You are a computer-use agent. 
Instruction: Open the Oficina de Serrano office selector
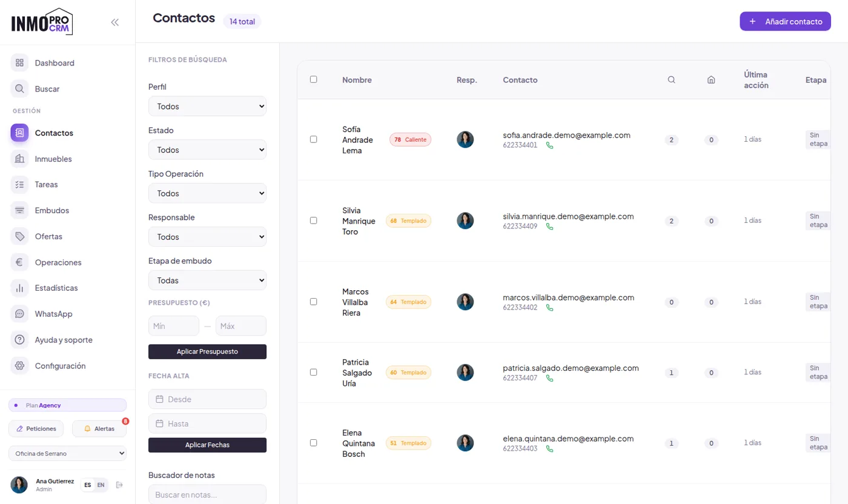pyautogui.click(x=67, y=453)
